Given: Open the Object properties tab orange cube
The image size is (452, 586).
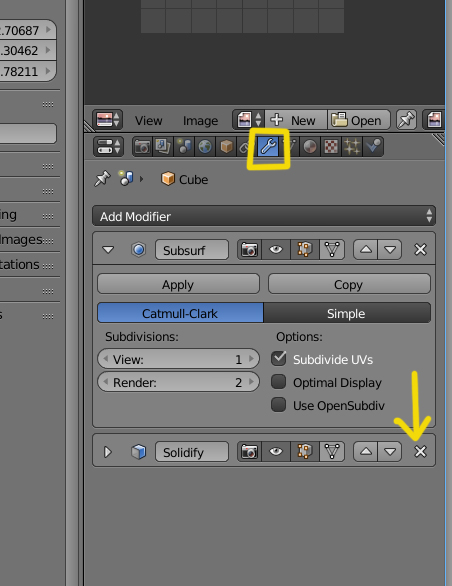Looking at the screenshot, I should click(226, 146).
